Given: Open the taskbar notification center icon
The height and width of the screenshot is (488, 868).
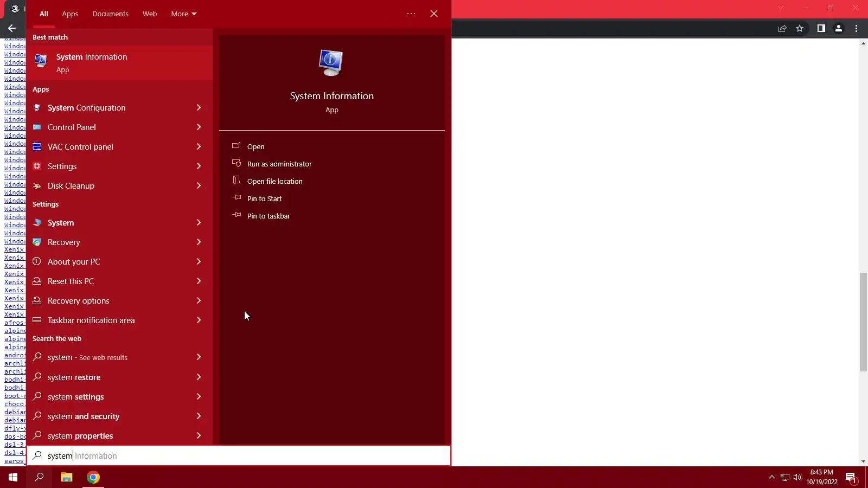Looking at the screenshot, I should point(851,478).
